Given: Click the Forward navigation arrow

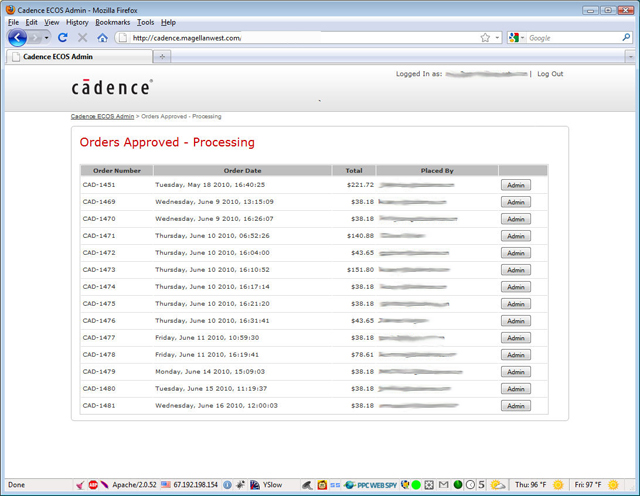Looking at the screenshot, I should click(35, 38).
